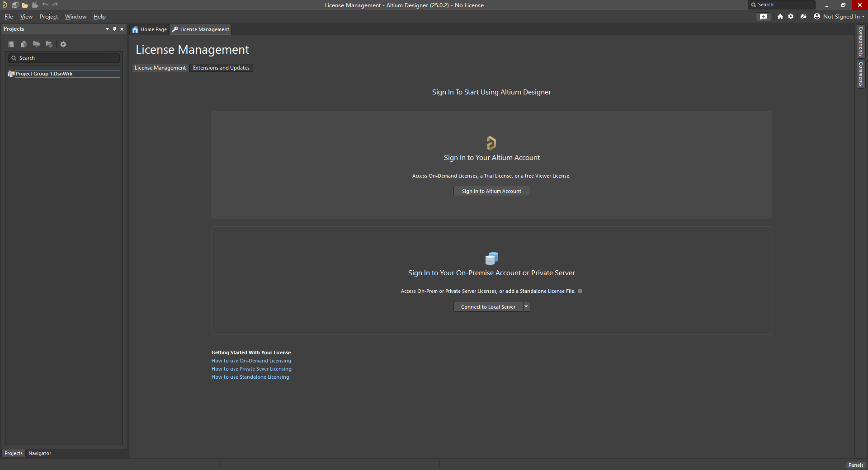Screen dimensions: 868x470
Task: Click Connect to Local Server button
Action: coord(488,307)
